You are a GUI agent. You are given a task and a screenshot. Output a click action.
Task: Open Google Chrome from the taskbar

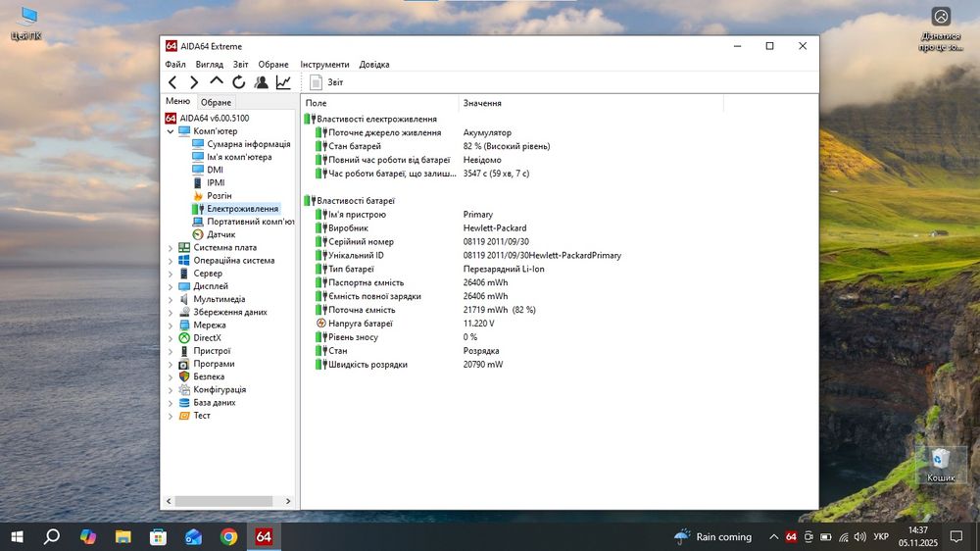(228, 536)
